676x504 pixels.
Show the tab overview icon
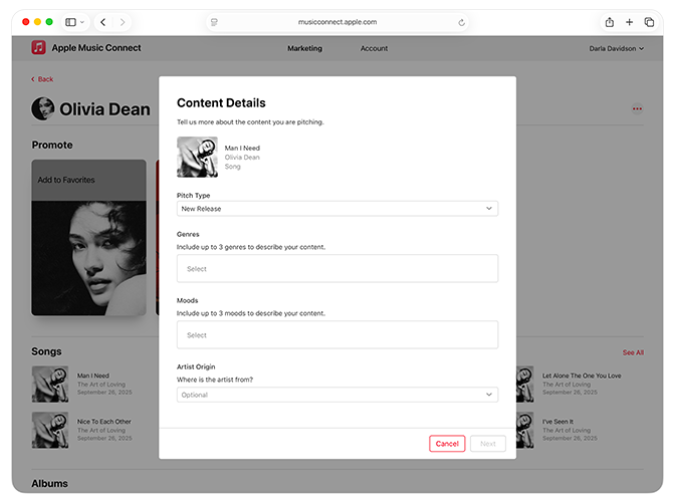(x=649, y=22)
